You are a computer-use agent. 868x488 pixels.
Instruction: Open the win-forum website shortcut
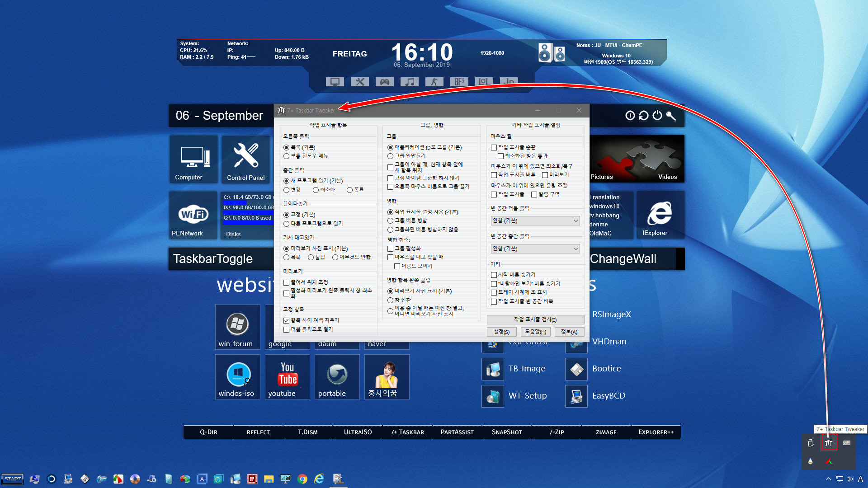[237, 327]
